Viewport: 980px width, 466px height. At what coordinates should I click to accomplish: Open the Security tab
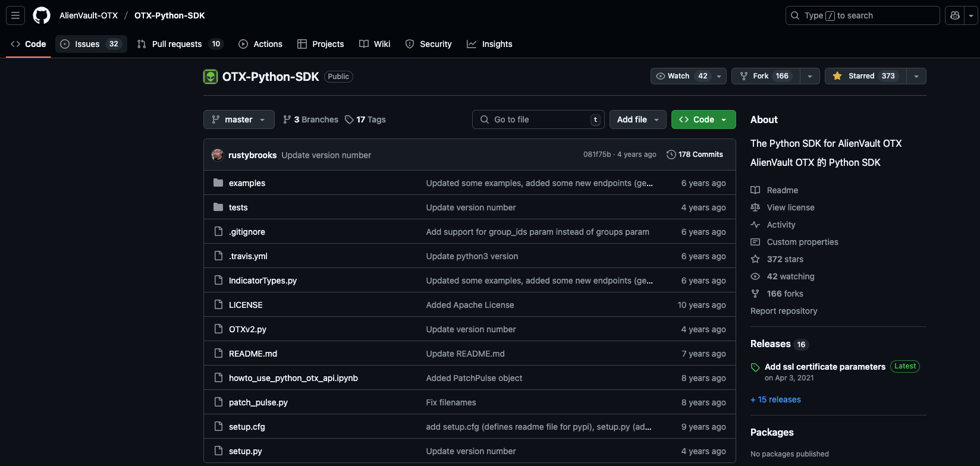coord(428,44)
